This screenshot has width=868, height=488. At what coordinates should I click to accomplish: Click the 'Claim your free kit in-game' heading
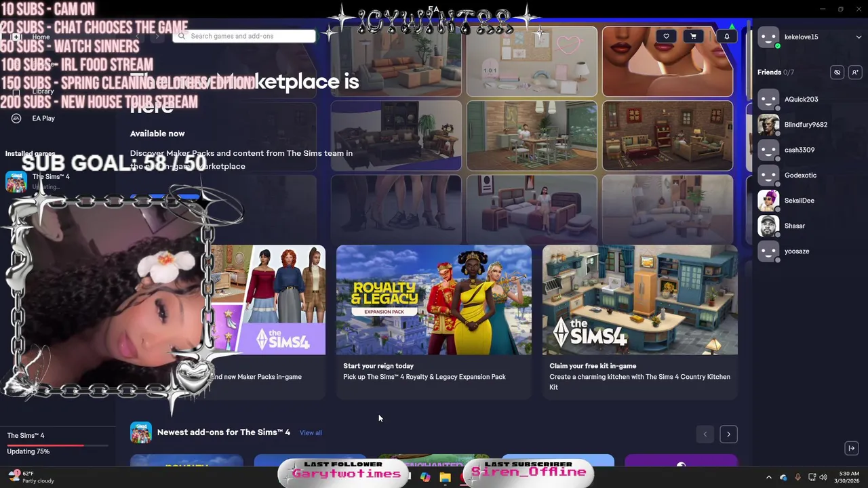click(593, 366)
